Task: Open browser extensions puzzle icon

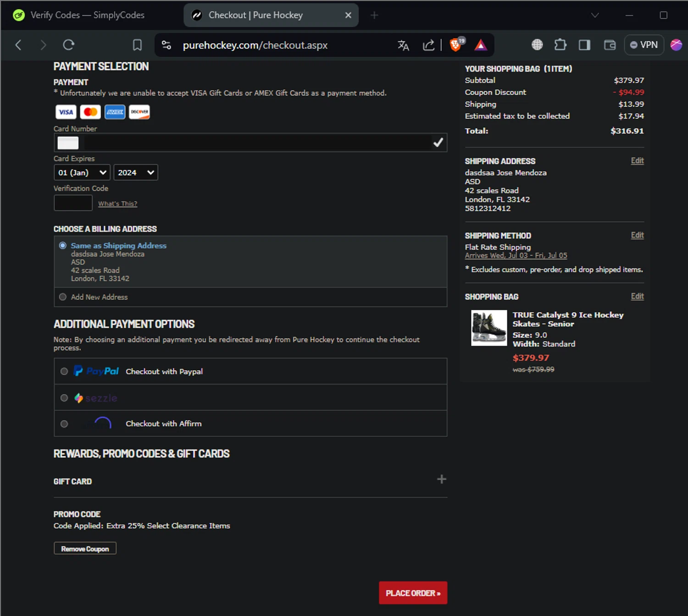Action: click(560, 44)
